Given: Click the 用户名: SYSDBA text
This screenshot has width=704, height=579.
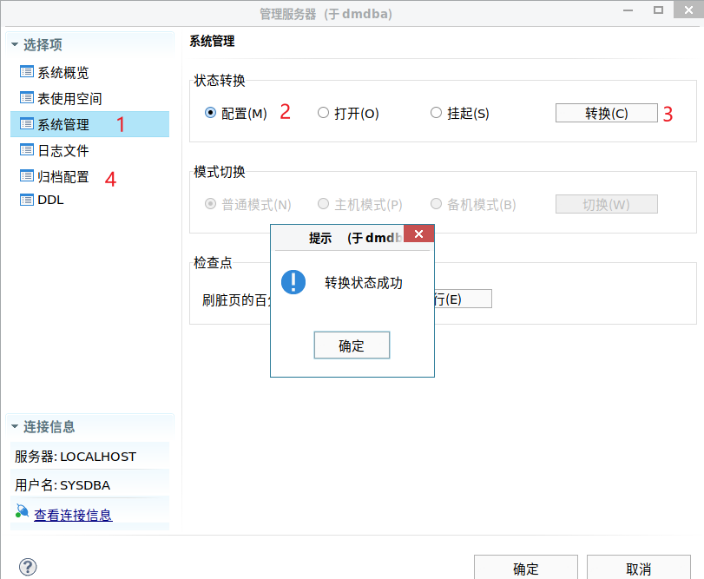Looking at the screenshot, I should 62,485.
